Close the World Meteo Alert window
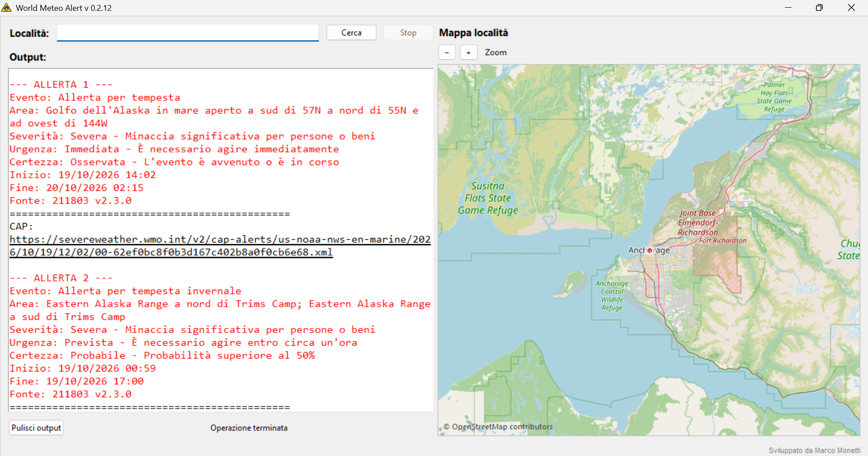868x456 pixels. click(x=851, y=8)
